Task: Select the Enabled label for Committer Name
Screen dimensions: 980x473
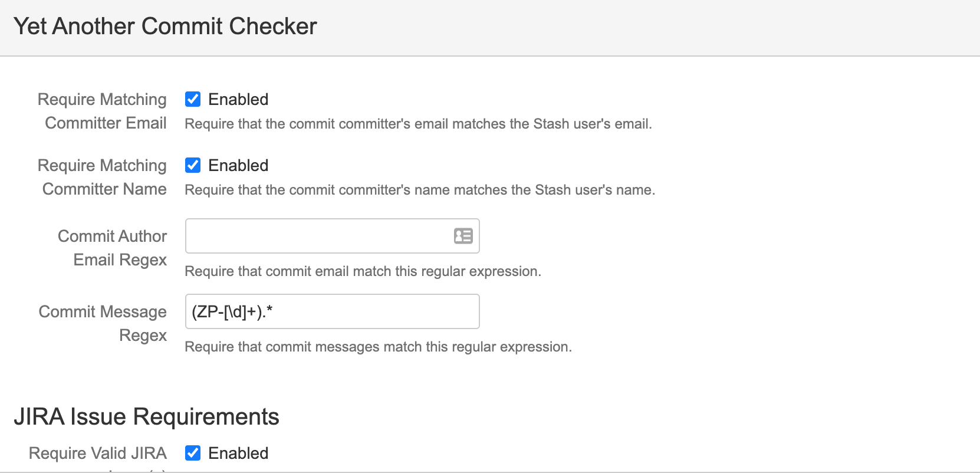Action: point(238,165)
